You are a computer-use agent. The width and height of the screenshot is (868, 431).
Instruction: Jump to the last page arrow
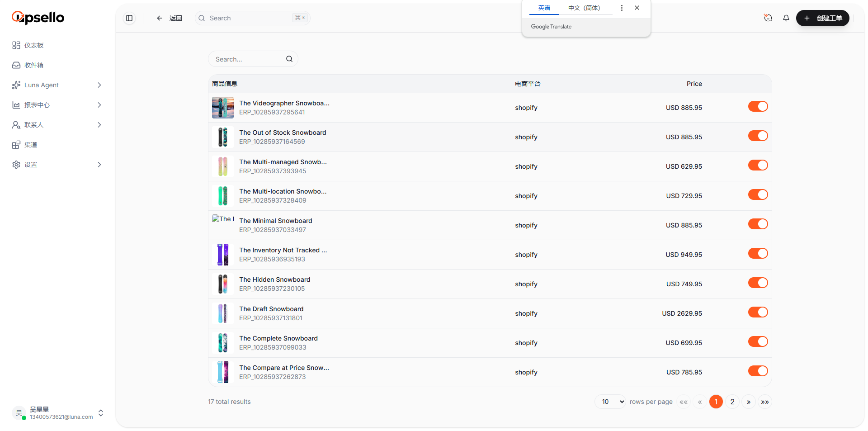click(765, 402)
